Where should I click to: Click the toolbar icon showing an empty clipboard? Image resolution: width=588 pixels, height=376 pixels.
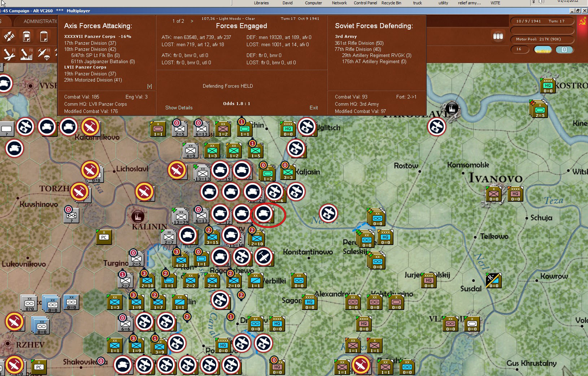click(x=44, y=36)
